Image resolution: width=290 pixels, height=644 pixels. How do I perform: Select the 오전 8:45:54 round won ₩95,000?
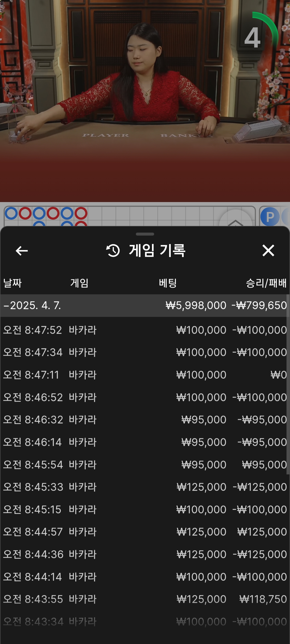tap(145, 465)
